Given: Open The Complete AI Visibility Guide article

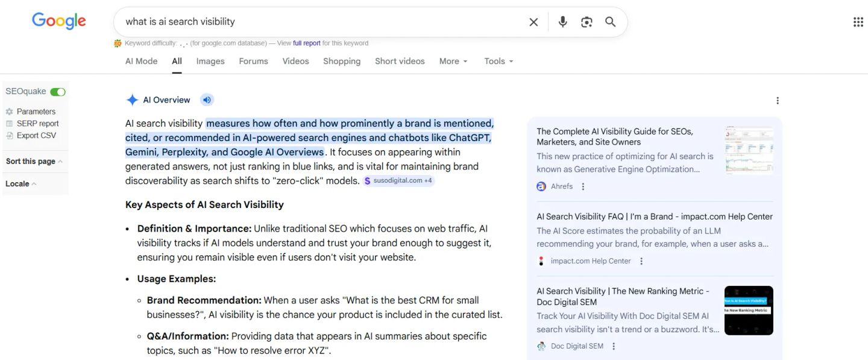Looking at the screenshot, I should point(615,136).
